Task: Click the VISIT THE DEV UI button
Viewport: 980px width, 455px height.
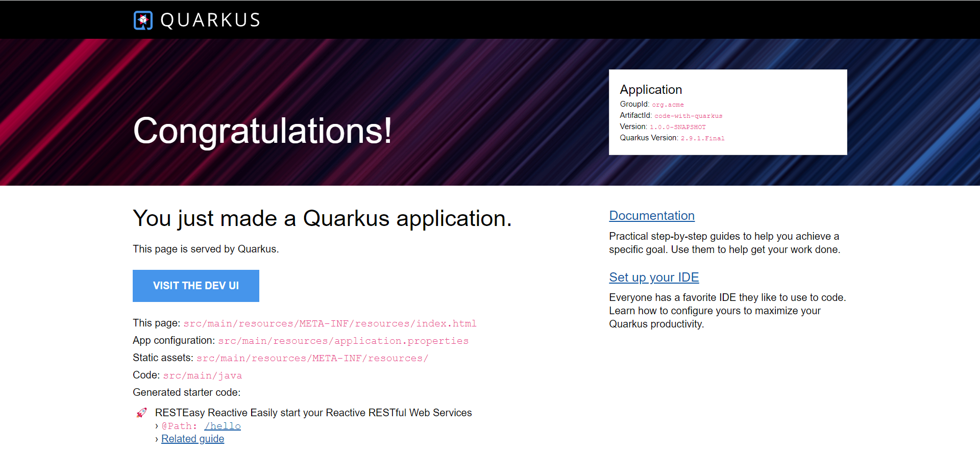Action: (x=196, y=286)
